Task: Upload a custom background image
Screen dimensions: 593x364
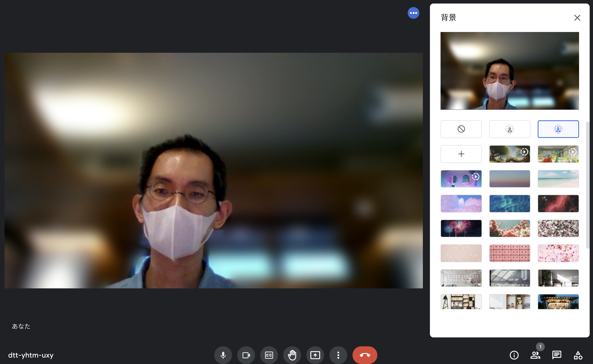Action: pos(461,154)
